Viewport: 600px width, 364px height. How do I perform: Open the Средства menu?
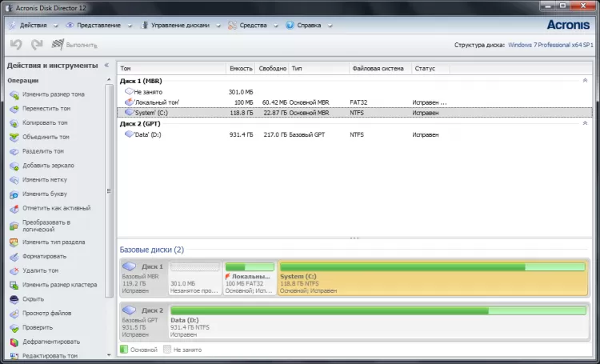253,26
